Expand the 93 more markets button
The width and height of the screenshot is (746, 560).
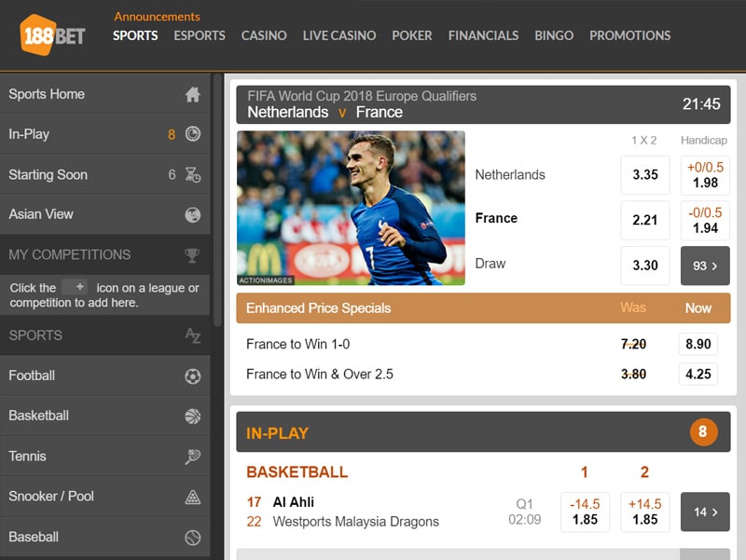coord(705,266)
